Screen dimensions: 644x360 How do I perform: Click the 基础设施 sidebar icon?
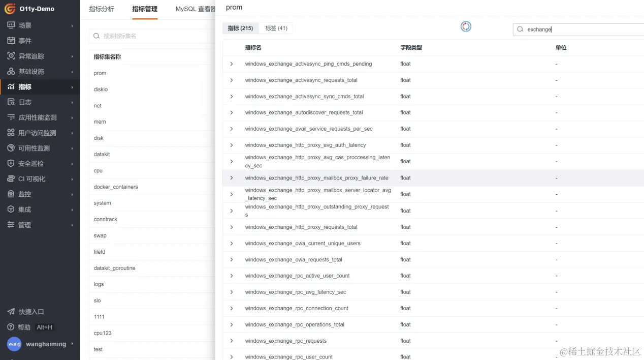click(x=11, y=71)
